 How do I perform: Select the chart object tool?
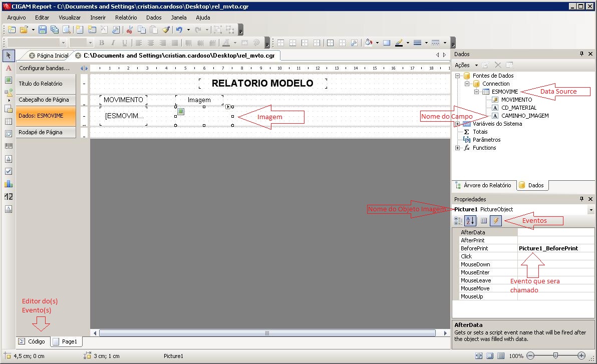click(x=9, y=184)
